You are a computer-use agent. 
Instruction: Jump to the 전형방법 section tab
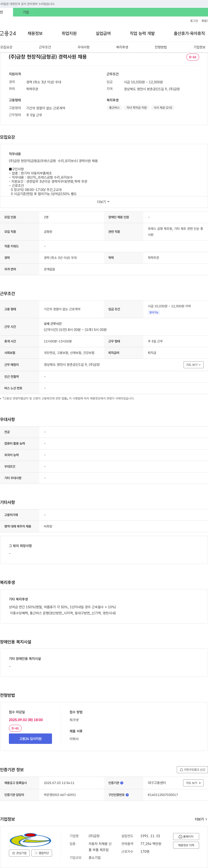pos(161,47)
